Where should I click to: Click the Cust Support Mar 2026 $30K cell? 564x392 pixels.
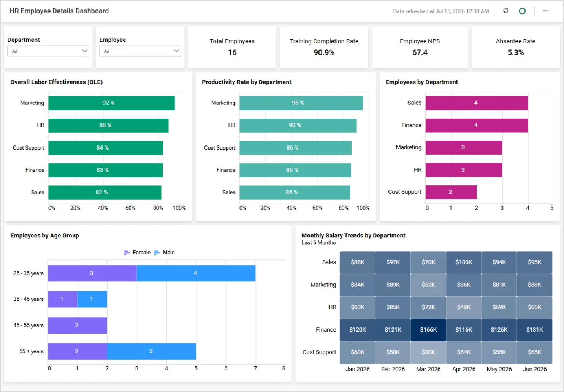428,352
